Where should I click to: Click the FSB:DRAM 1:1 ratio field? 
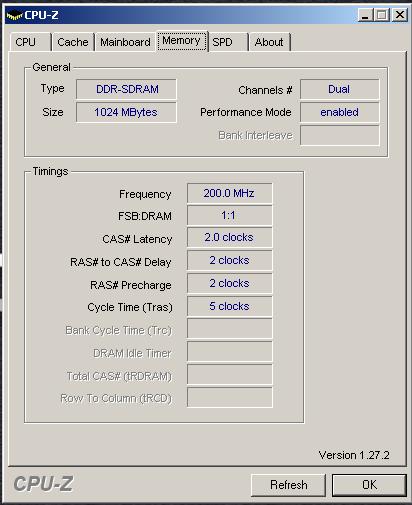click(230, 215)
